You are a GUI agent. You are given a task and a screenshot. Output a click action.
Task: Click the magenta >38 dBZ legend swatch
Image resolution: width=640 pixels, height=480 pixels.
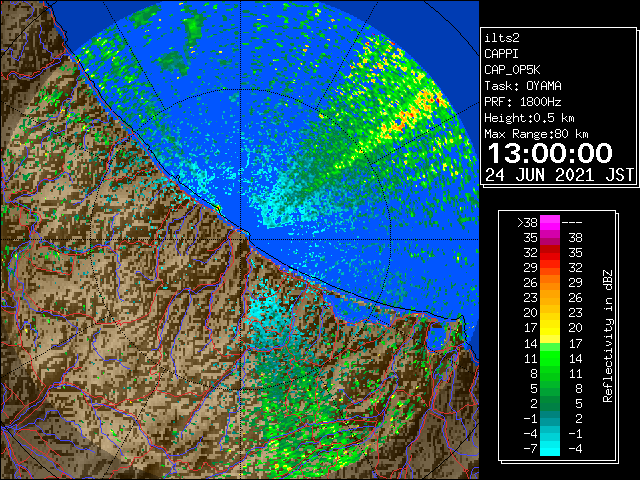[x=550, y=222]
